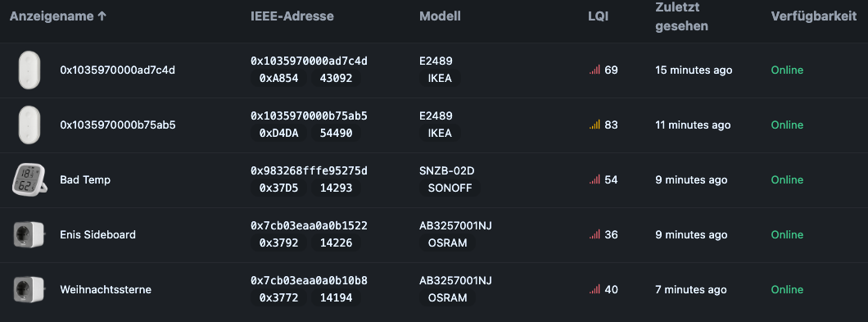Open the Bad Temp sensor thumbnail
868x322 pixels.
(29, 179)
